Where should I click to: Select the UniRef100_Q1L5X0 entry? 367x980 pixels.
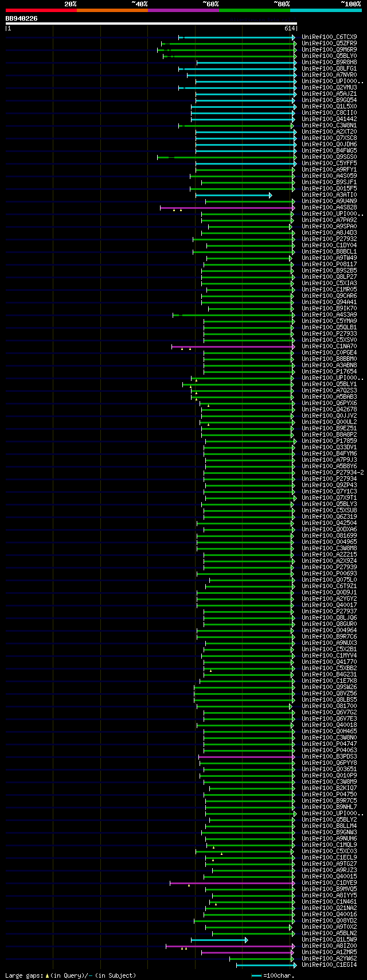(329, 107)
